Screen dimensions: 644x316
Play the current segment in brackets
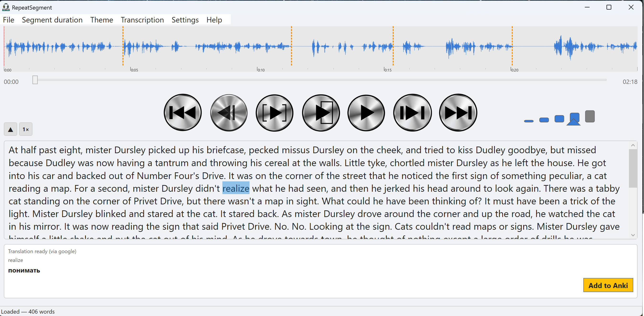(274, 113)
